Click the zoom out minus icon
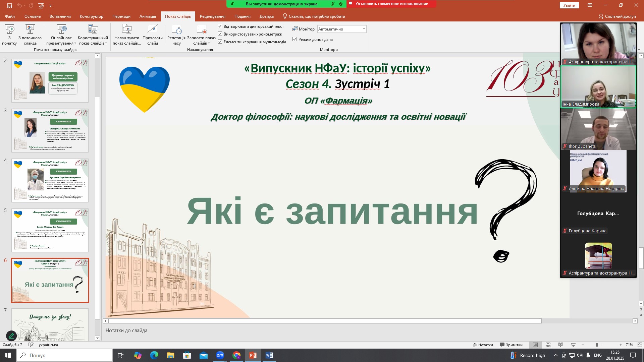 583,345
